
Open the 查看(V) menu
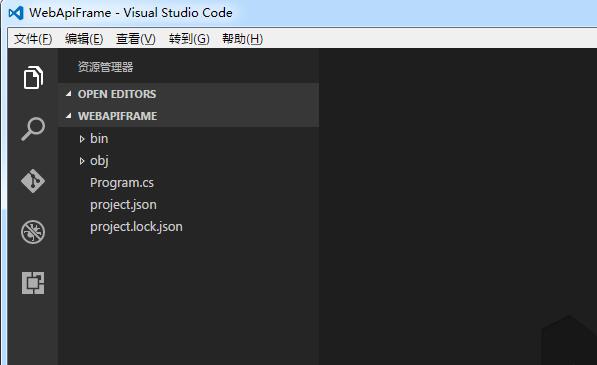tap(136, 38)
